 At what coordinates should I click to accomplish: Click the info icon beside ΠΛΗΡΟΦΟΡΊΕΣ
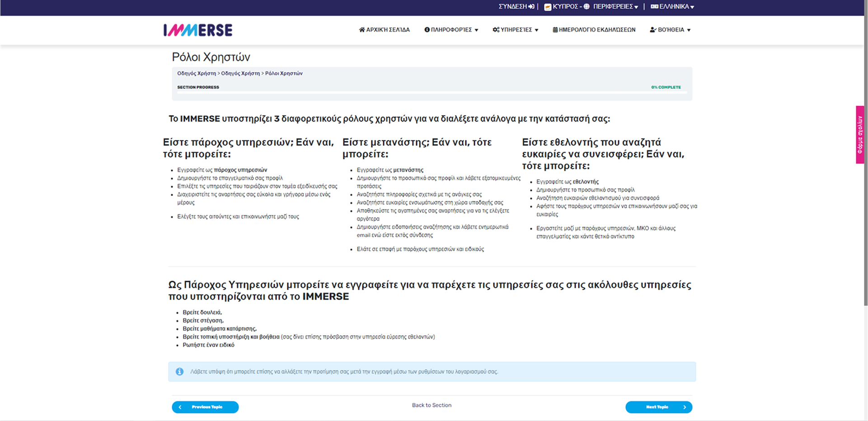427,30
